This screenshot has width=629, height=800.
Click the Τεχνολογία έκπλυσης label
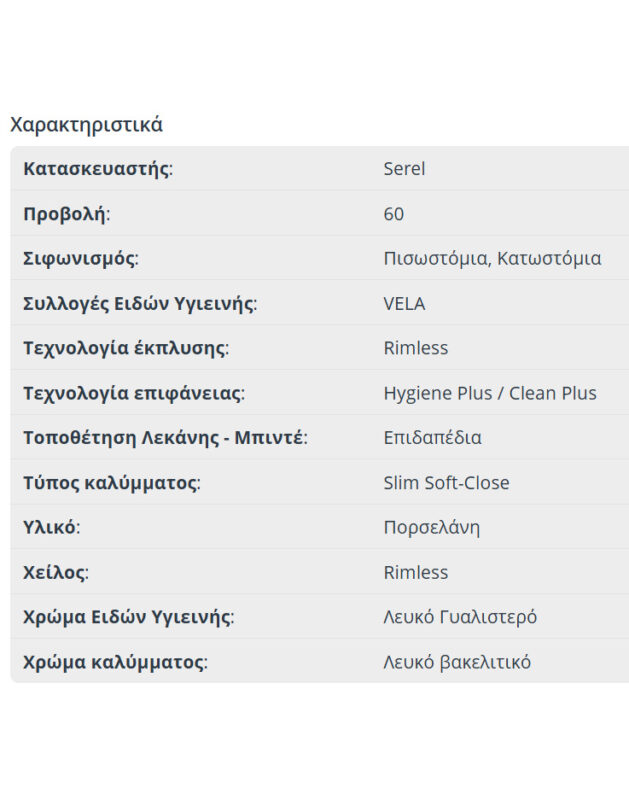pos(125,348)
